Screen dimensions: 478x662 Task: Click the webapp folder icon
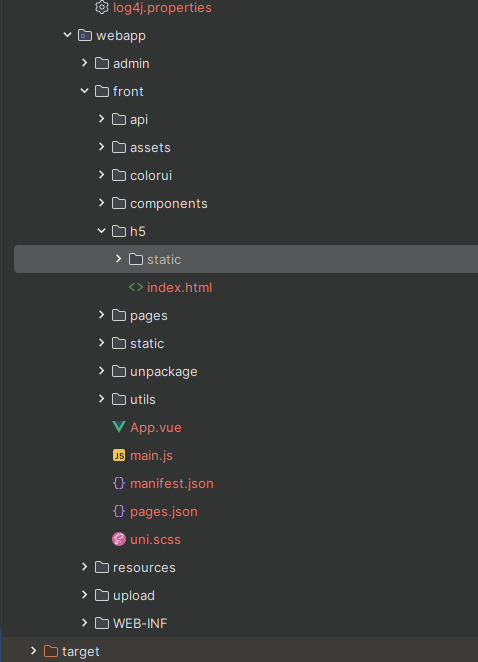[85, 35]
